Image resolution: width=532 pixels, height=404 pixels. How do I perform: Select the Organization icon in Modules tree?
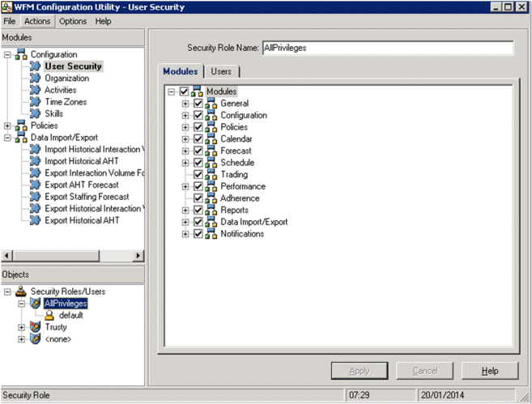coord(36,79)
